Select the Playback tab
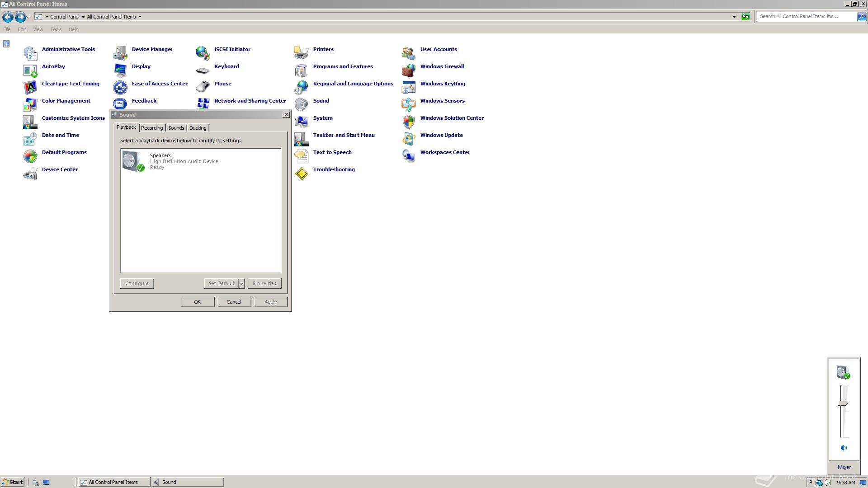The image size is (868, 488). tap(126, 127)
